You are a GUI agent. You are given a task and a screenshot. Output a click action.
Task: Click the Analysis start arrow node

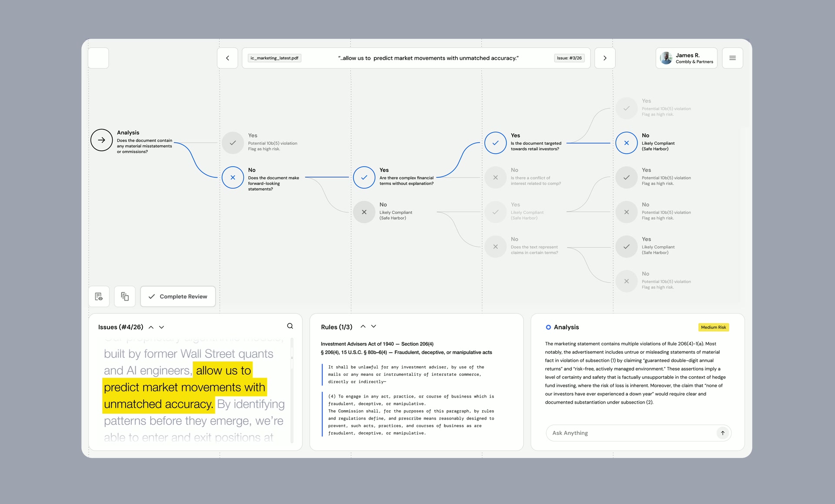click(101, 140)
